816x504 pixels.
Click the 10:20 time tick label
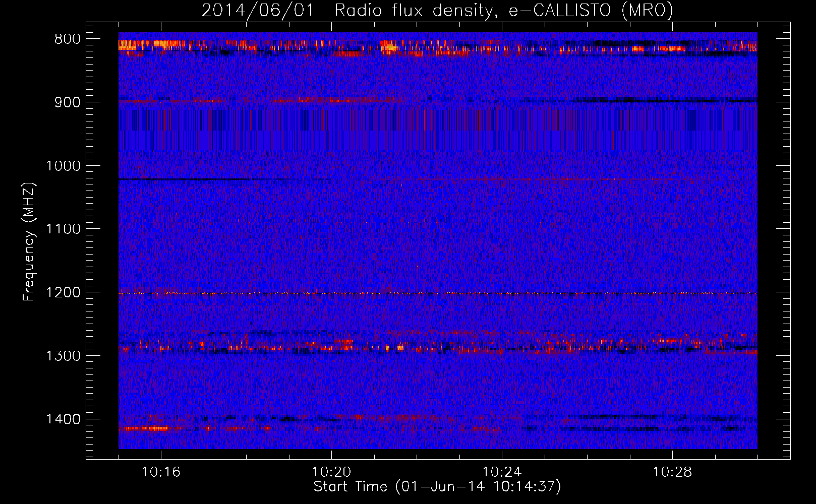point(331,472)
